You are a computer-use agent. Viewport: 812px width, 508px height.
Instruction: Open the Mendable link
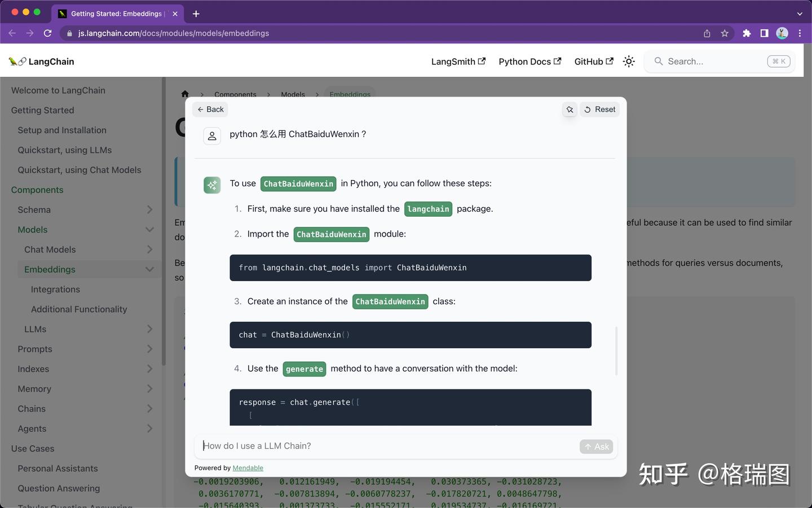[248, 468]
